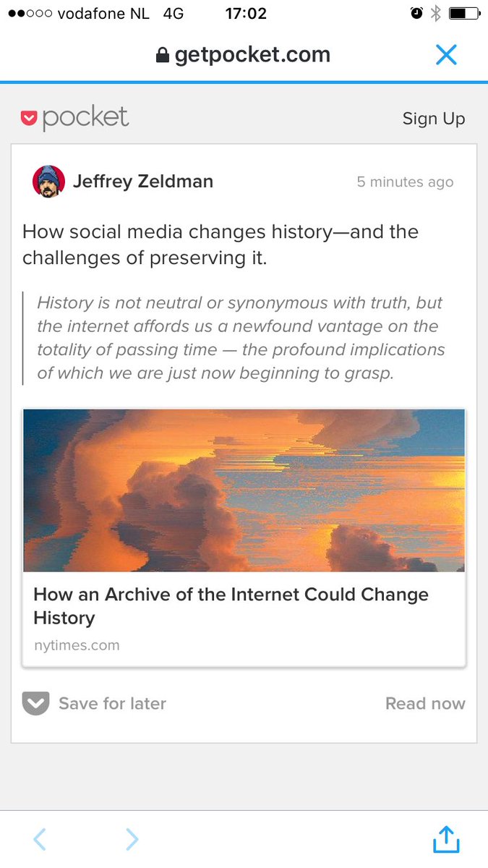Click the Read now button
The image size is (488, 868).
click(425, 704)
